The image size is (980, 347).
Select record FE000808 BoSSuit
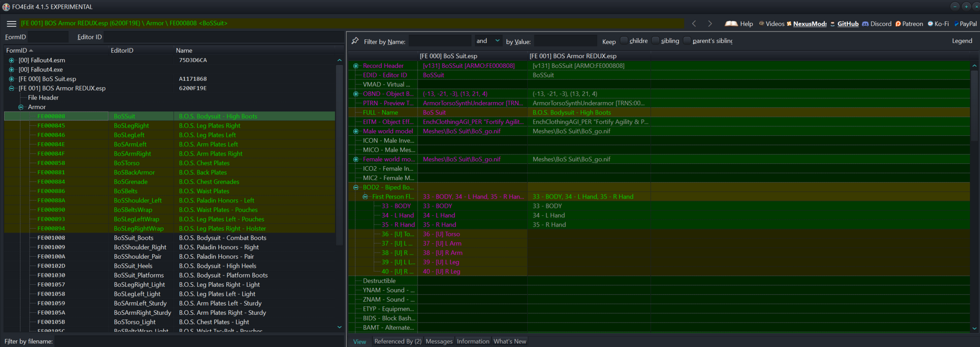click(169, 116)
